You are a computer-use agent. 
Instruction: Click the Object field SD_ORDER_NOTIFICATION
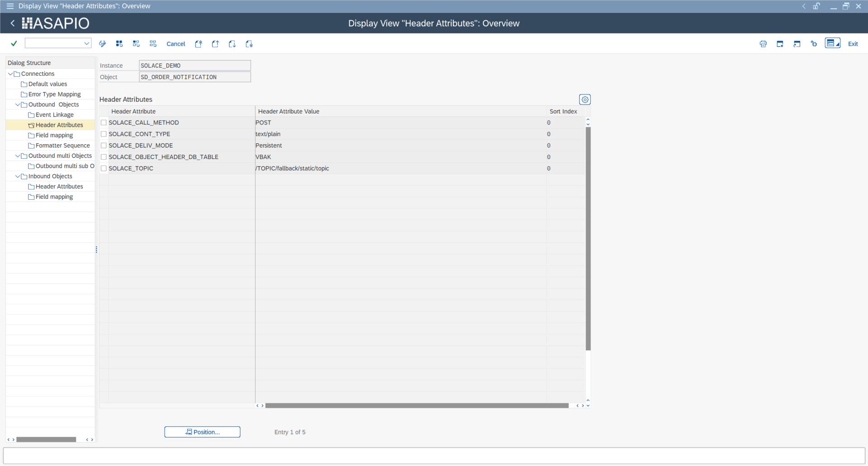click(195, 77)
